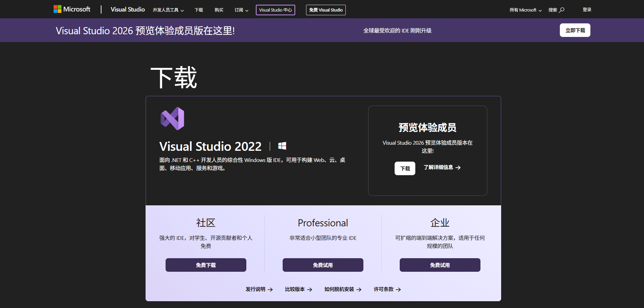Click the search magnifier icon
The width and height of the screenshot is (644, 308).
(x=562, y=10)
